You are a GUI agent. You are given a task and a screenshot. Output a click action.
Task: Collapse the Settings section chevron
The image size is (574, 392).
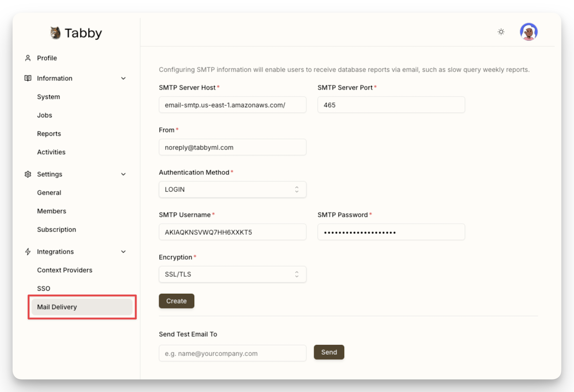(x=123, y=174)
